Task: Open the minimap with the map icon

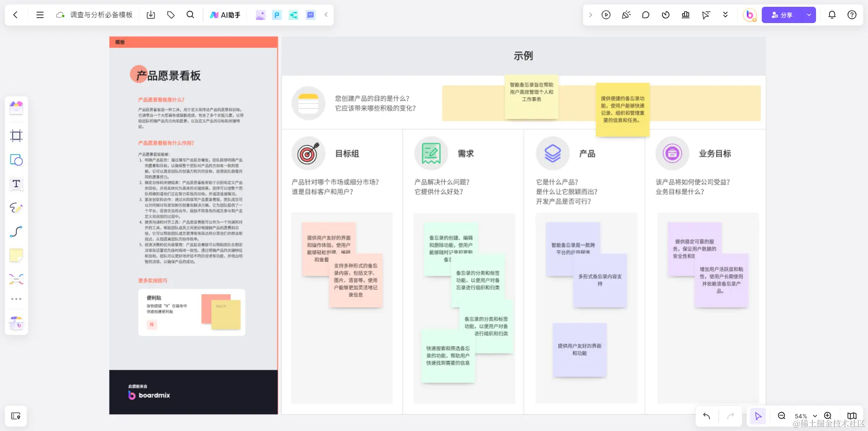Action: (852, 416)
